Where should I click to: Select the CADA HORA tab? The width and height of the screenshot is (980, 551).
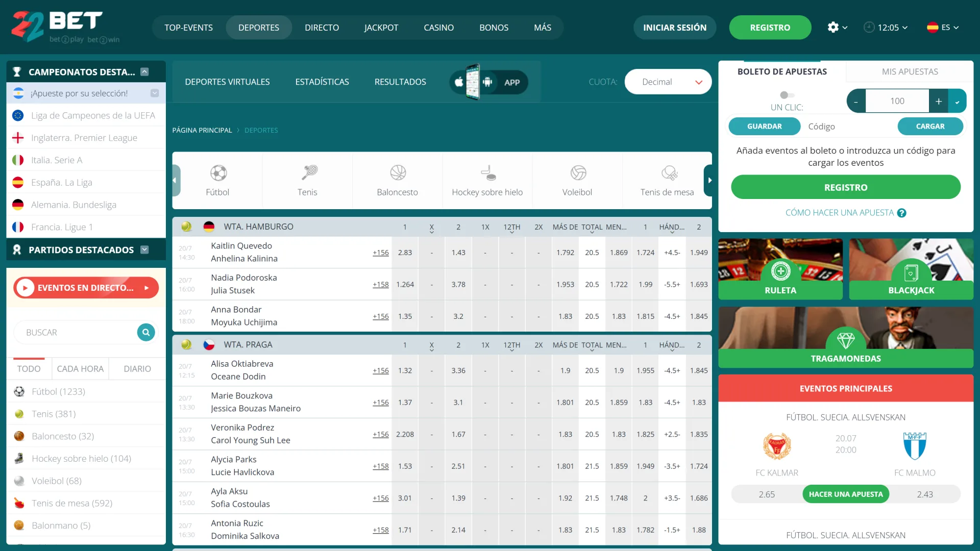(80, 369)
